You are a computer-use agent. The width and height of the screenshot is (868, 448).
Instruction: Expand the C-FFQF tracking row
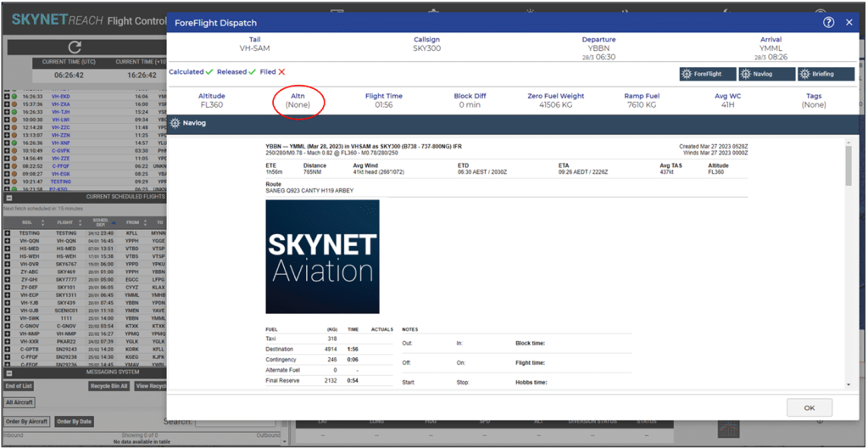tap(7, 165)
